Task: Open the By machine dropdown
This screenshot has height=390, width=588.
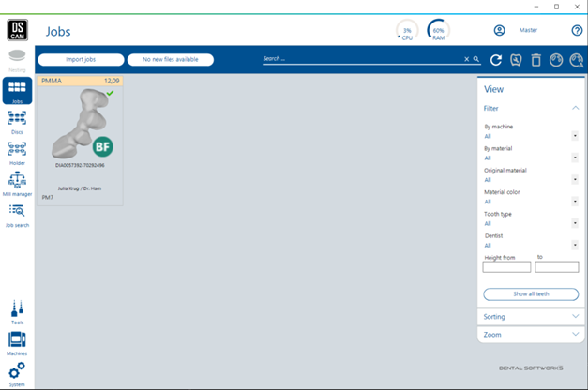Action: tap(531, 136)
